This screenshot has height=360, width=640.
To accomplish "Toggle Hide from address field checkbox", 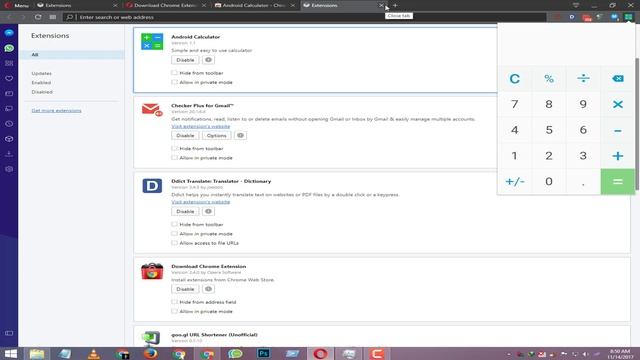I will click(174, 302).
